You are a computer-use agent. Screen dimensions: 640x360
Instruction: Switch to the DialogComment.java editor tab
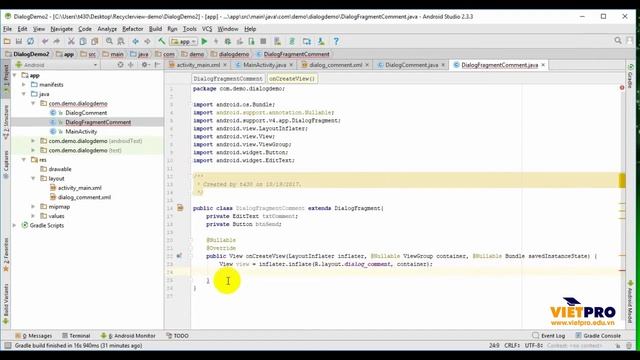click(411, 65)
